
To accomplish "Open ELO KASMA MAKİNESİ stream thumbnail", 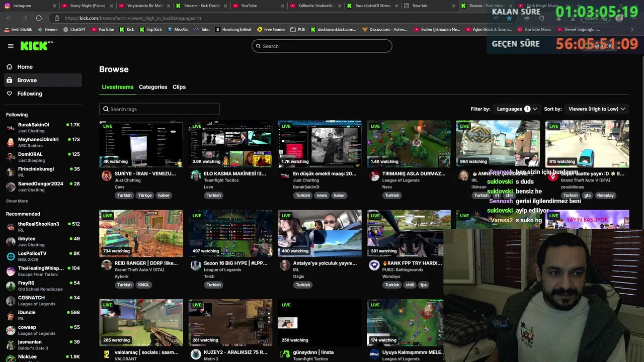I will [x=230, y=144].
